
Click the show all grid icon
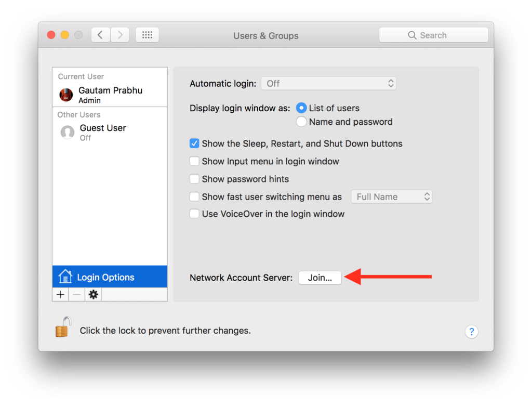147,35
